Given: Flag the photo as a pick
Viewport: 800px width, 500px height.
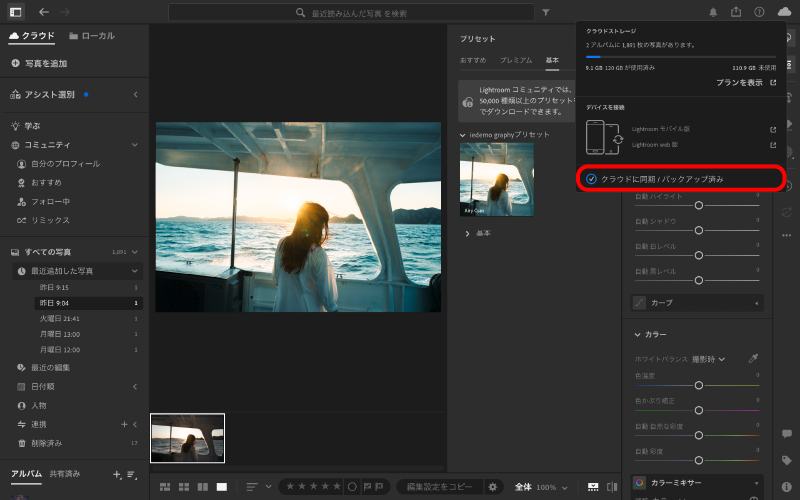Looking at the screenshot, I should coord(368,487).
